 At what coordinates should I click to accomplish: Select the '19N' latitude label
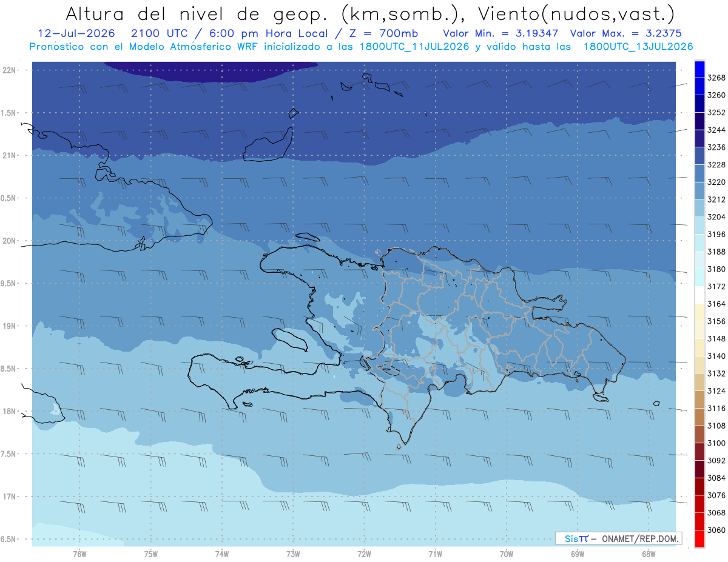point(8,326)
